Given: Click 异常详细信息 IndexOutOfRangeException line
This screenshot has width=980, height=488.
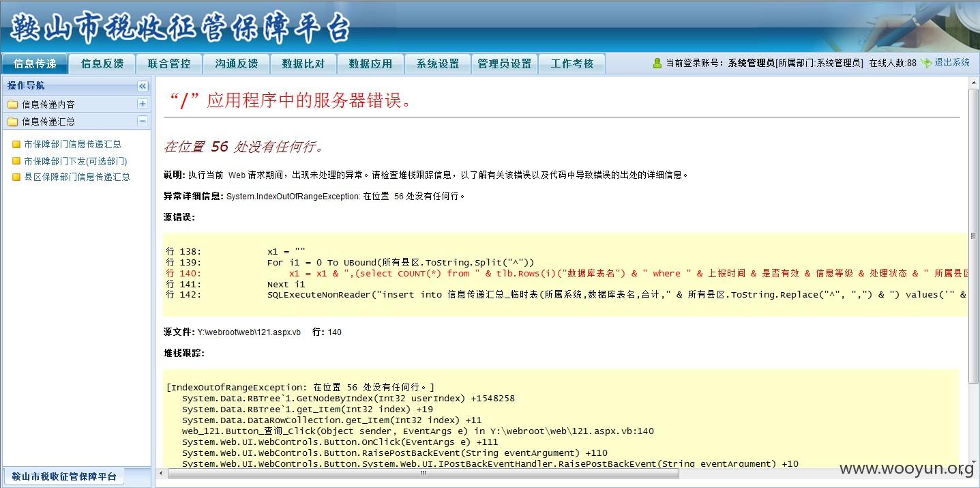Looking at the screenshot, I should [314, 196].
